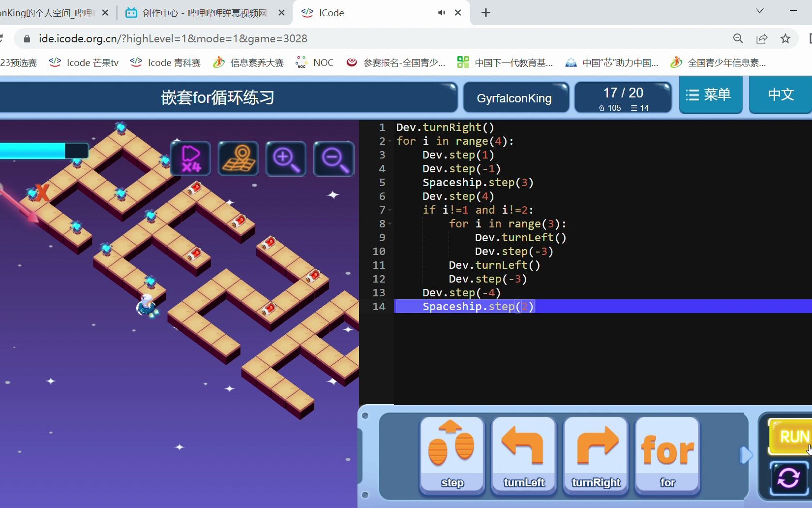Insert the for loop block

point(667,455)
